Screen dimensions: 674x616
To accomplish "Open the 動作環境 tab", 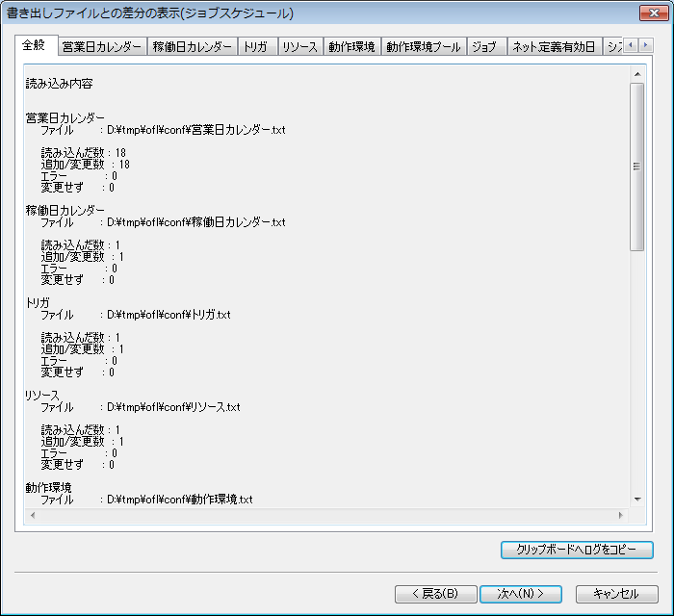I will tap(351, 46).
